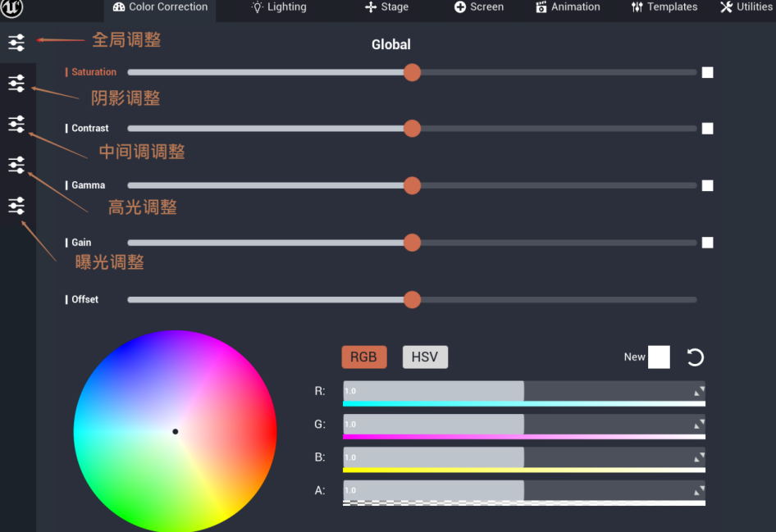The image size is (776, 532).
Task: Open the Screen tab
Action: click(478, 7)
